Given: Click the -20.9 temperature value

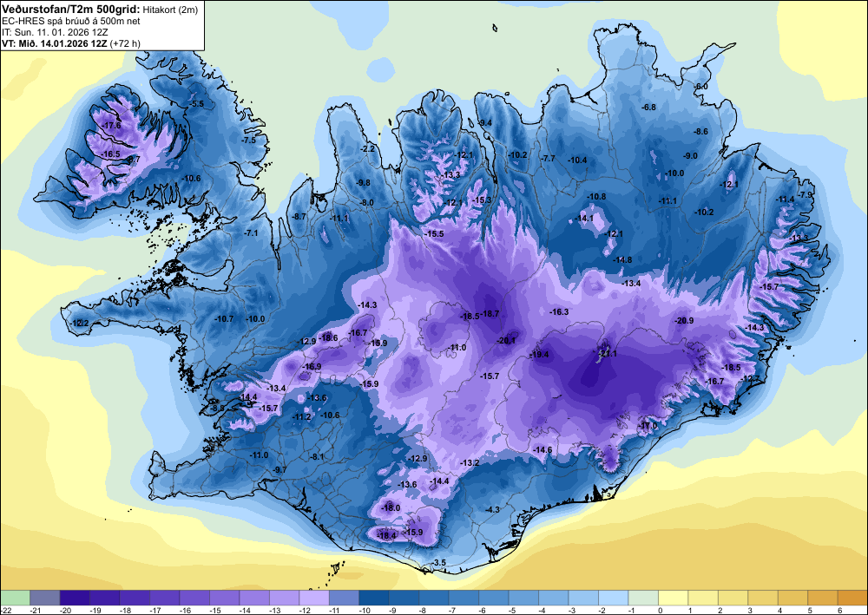Looking at the screenshot, I should coord(684,320).
